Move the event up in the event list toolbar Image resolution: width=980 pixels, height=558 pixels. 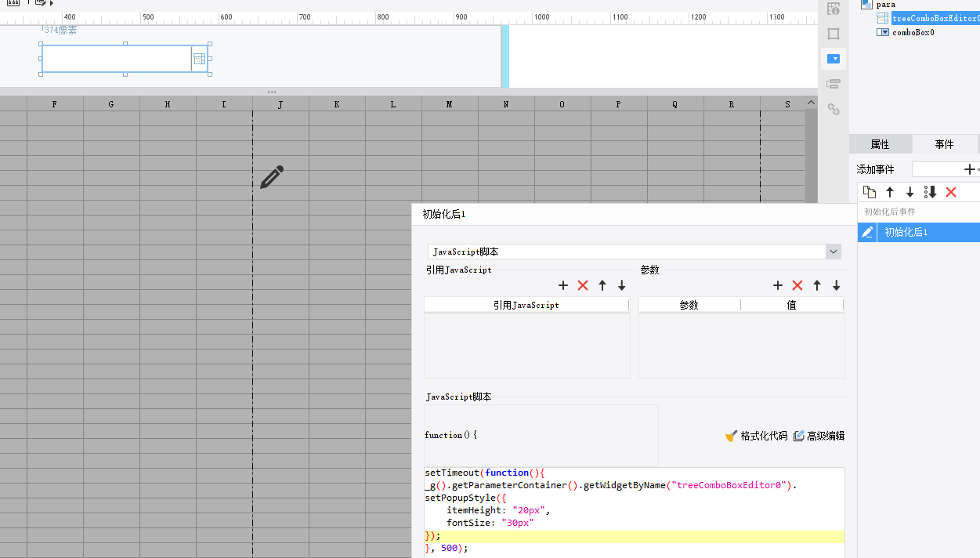tap(890, 192)
